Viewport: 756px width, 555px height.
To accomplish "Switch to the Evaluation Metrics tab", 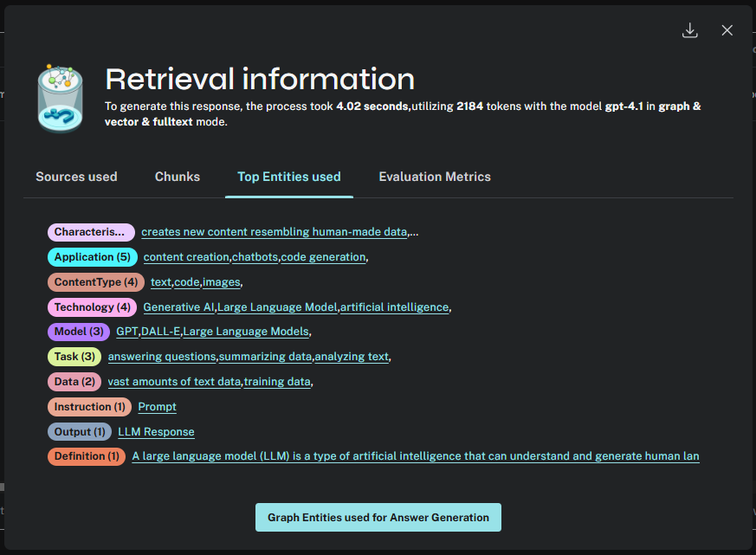I will [435, 177].
